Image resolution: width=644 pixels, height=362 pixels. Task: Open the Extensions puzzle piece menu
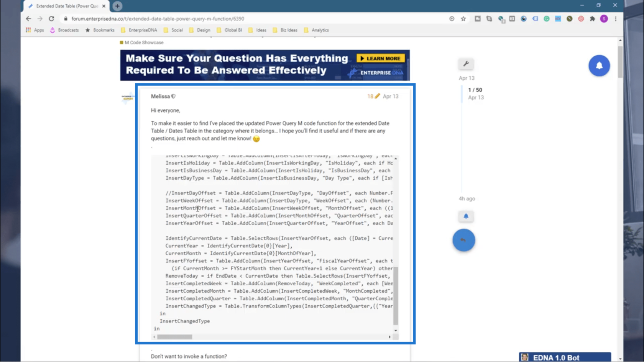592,18
